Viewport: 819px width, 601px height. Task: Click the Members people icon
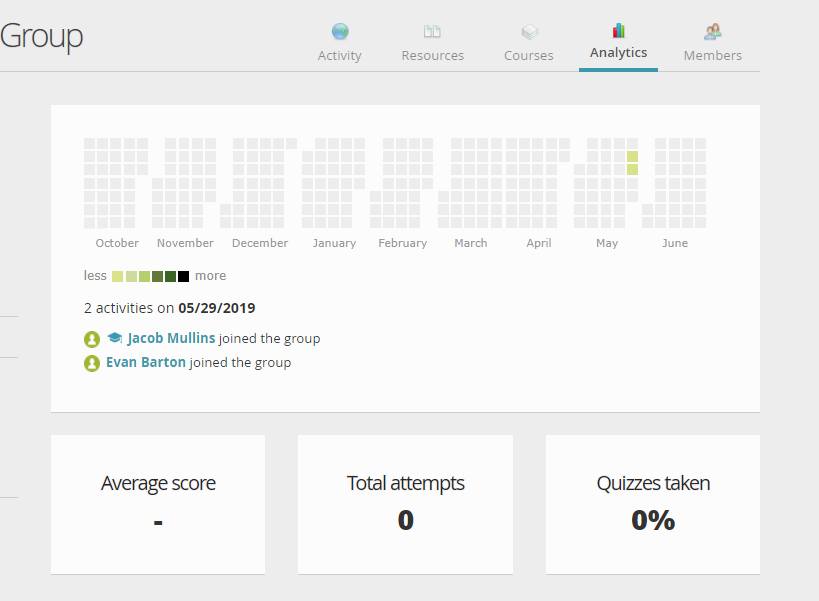(x=712, y=32)
